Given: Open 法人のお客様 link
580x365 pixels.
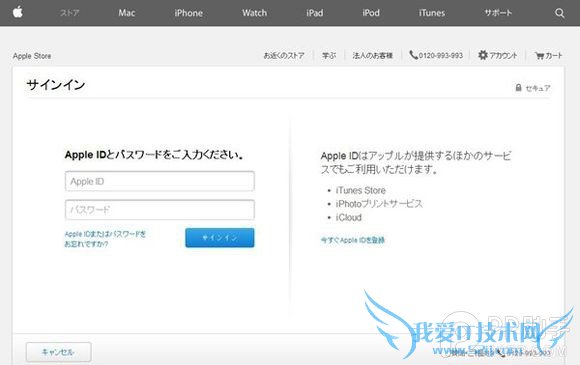Looking at the screenshot, I should click(372, 55).
